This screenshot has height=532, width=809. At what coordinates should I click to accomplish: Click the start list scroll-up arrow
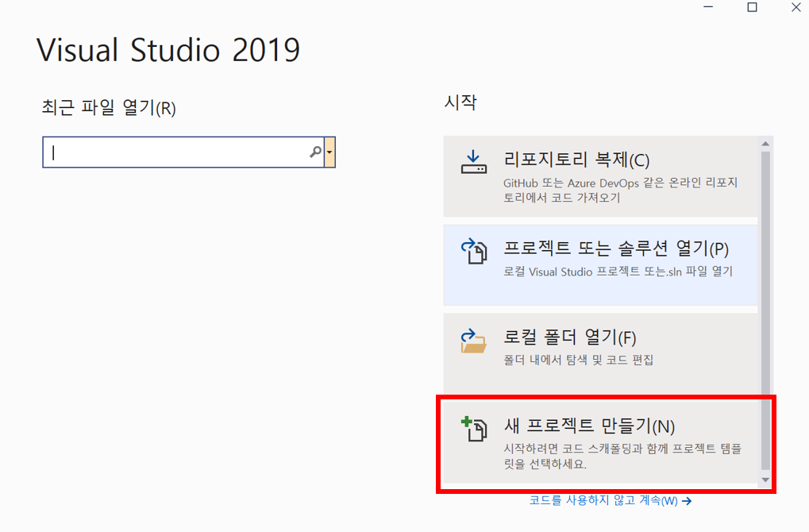[x=765, y=144]
